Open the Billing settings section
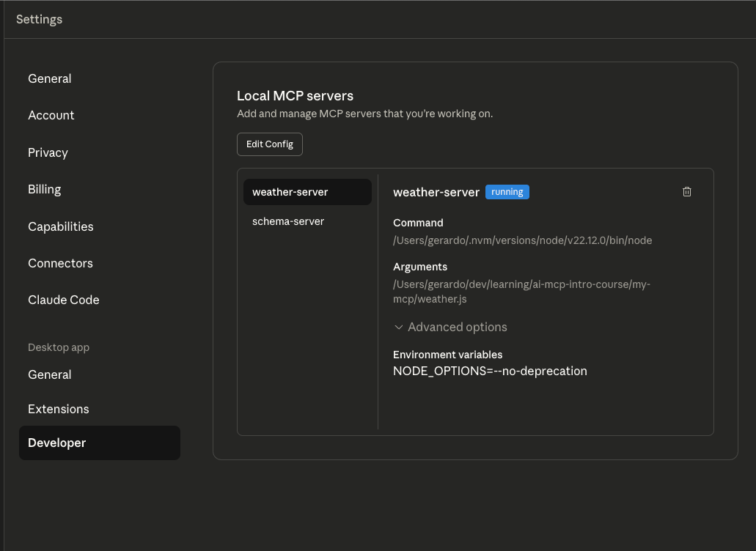The width and height of the screenshot is (756, 551). coord(44,189)
